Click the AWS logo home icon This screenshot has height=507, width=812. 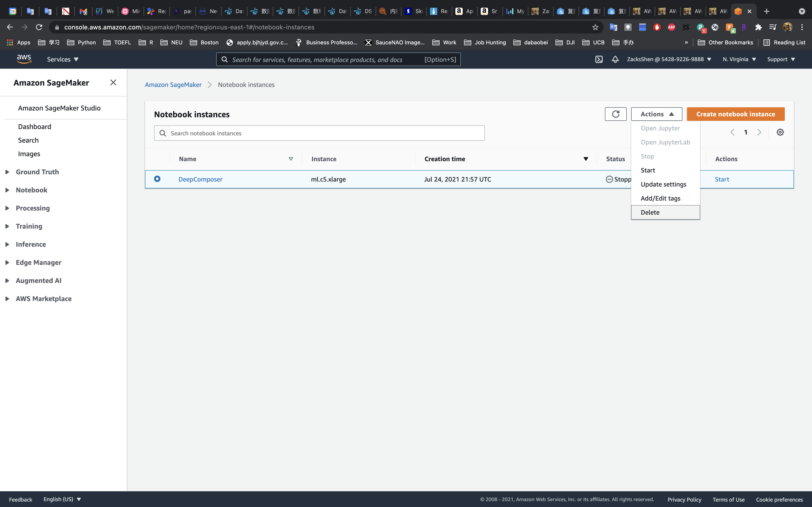coord(24,59)
